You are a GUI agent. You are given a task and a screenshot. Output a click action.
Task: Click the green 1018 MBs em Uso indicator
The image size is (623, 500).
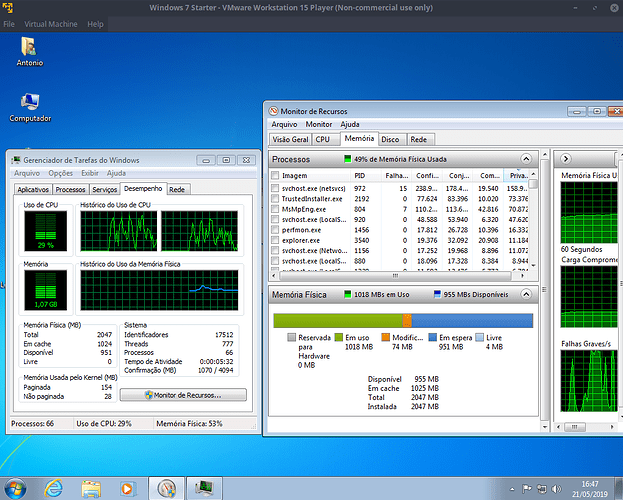(348, 295)
